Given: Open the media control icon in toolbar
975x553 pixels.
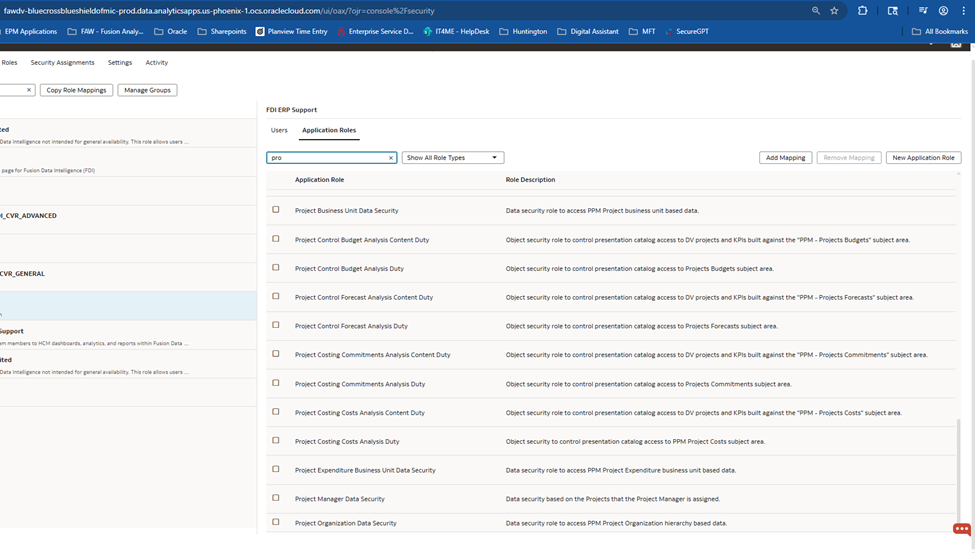Looking at the screenshot, I should 923,11.
